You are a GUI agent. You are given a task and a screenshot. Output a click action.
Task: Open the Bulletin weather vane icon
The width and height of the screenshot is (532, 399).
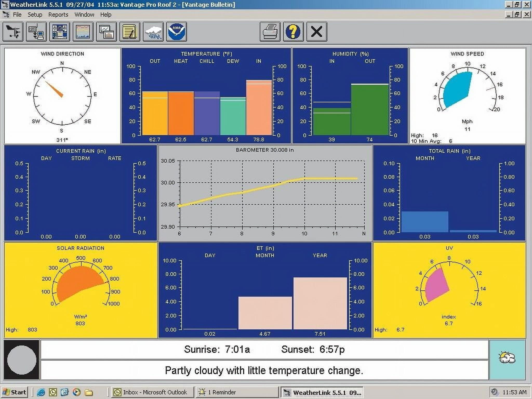(14, 32)
